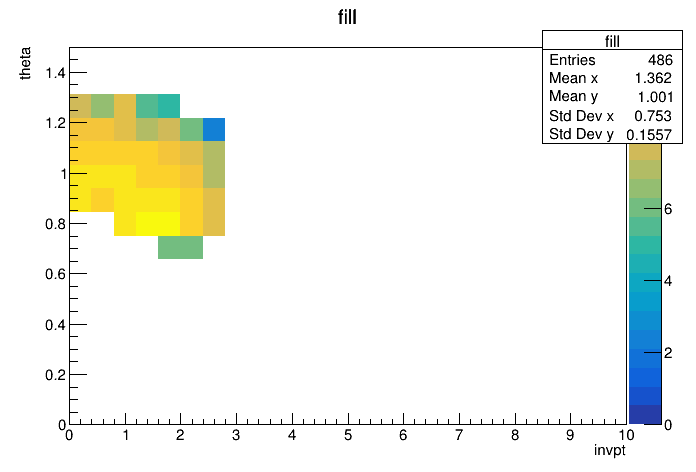Click the "Std Dev x" label

(x=581, y=116)
